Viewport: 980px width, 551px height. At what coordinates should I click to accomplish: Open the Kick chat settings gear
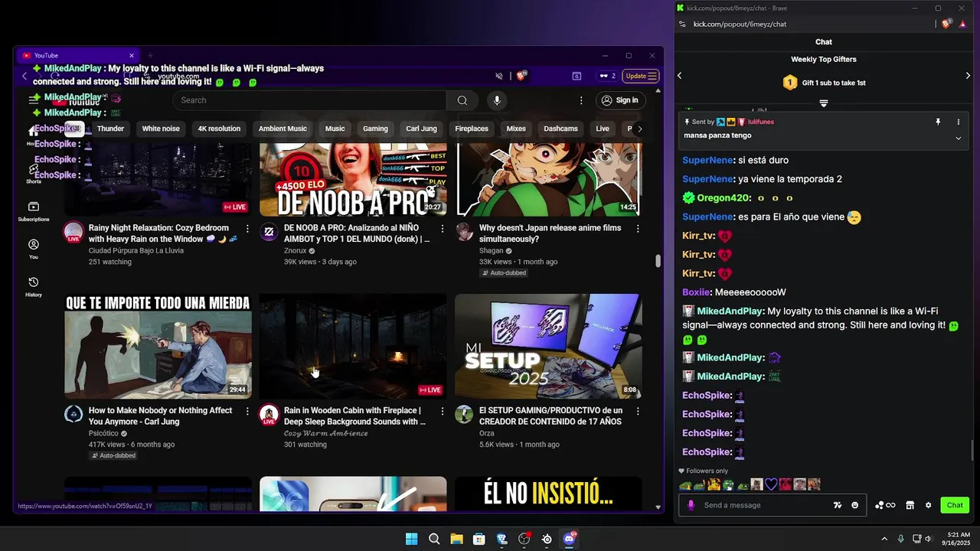click(x=928, y=505)
